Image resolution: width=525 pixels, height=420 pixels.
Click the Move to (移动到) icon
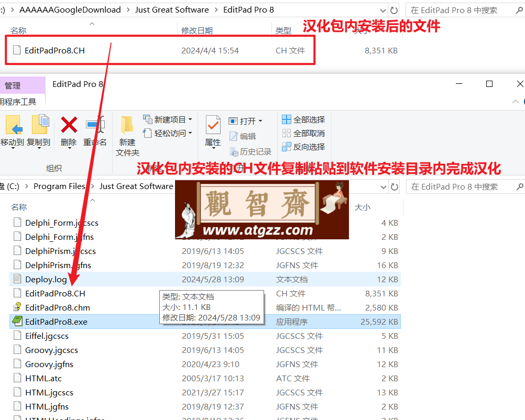pos(13,125)
